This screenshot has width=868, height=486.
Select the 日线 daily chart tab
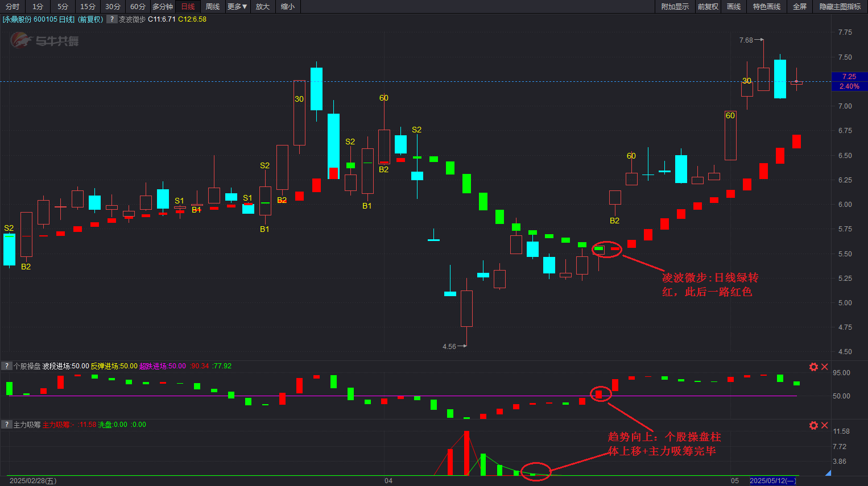click(188, 7)
